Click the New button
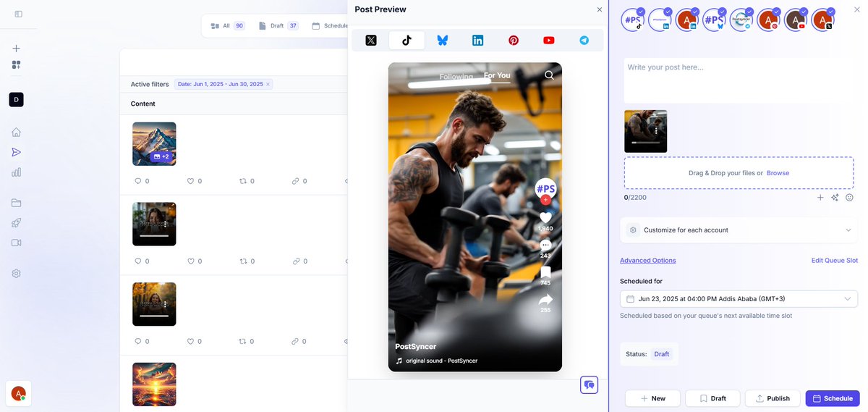Image resolution: width=868 pixels, height=412 pixels. [652, 398]
